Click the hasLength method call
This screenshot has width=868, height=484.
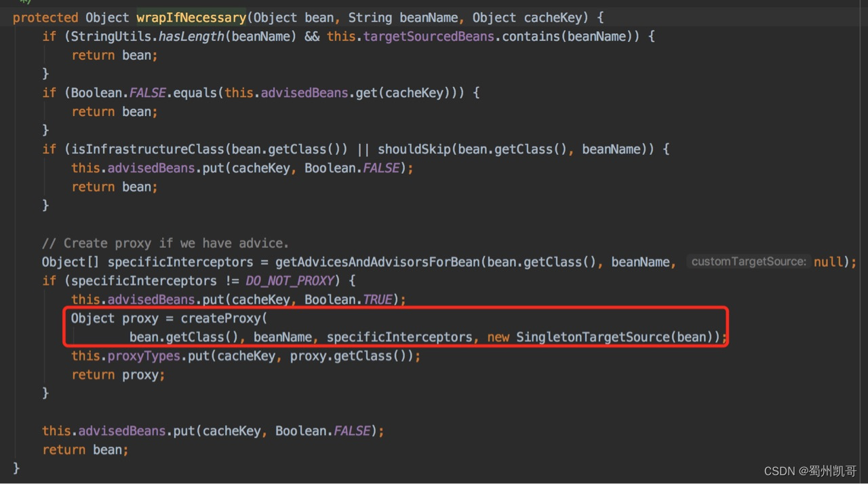[192, 36]
